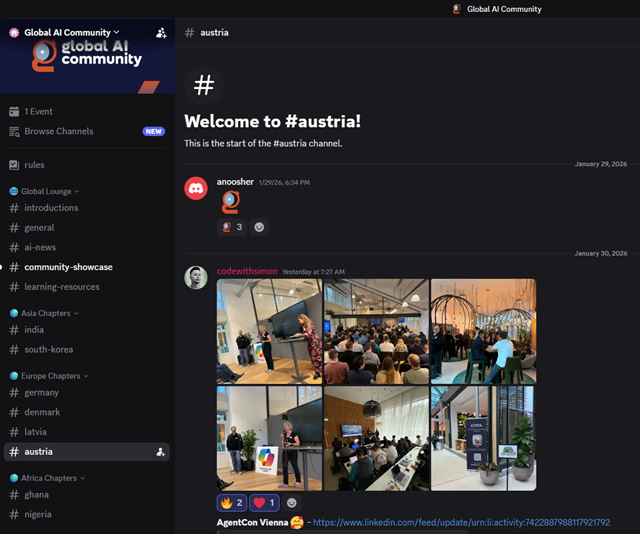Viewport: 640px width, 534px height.
Task: Click the hash icon in channel header
Action: [189, 33]
